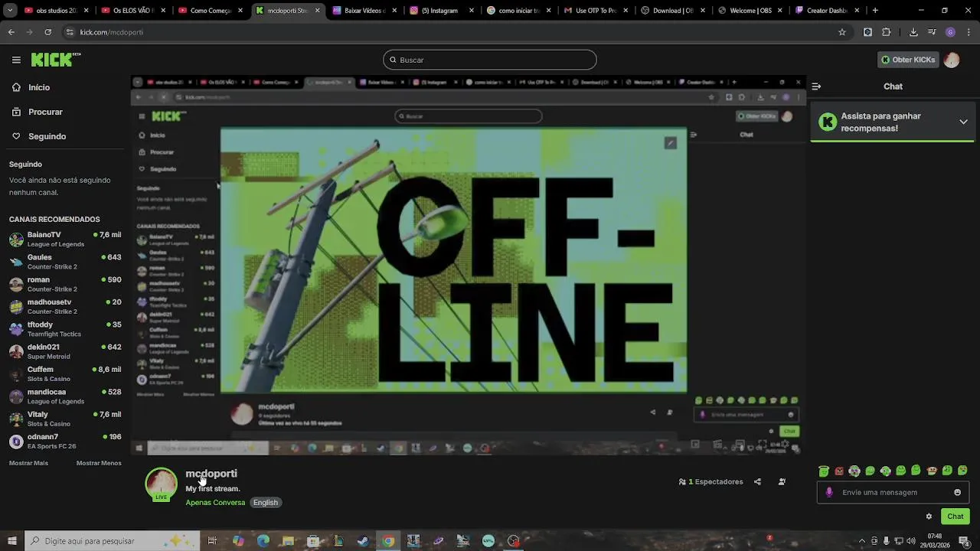The height and width of the screenshot is (551, 980).
Task: Click the English language tag
Action: pos(266,503)
